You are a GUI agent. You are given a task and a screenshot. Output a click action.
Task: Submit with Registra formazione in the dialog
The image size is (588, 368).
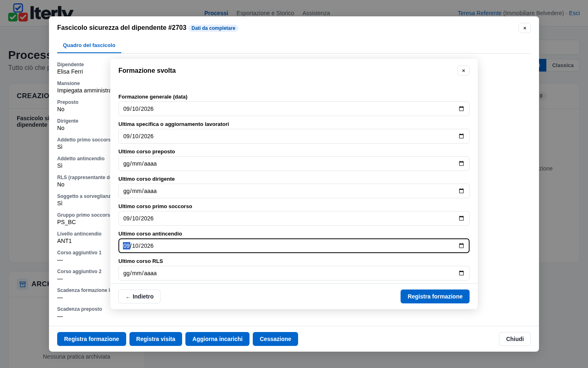(435, 296)
